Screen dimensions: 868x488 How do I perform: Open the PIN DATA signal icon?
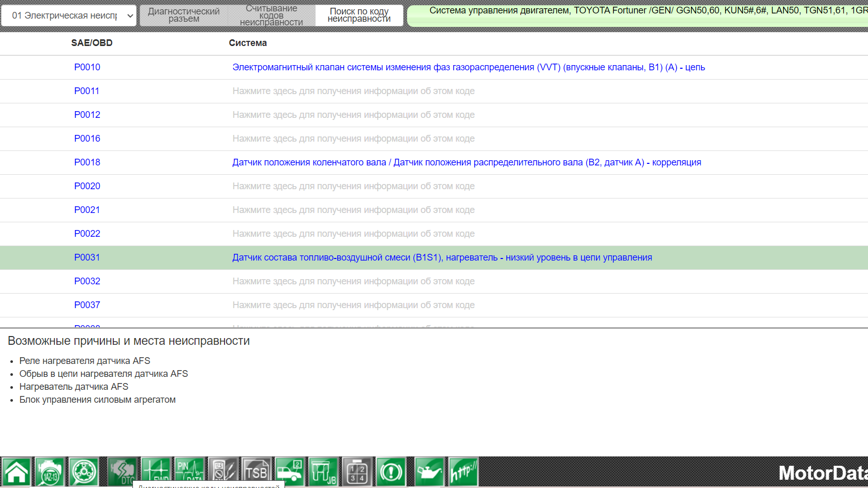(189, 471)
